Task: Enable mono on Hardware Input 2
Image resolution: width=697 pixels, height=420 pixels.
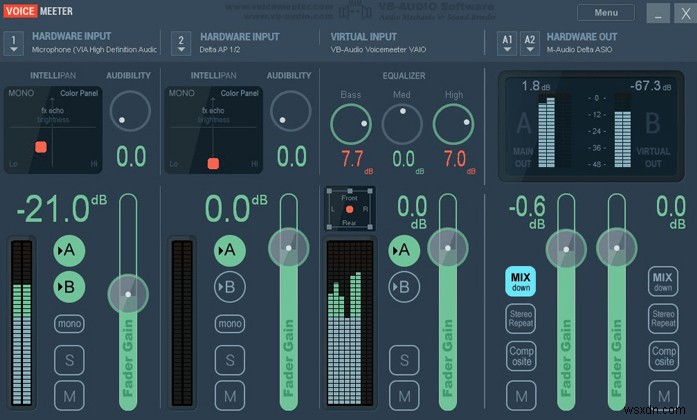Action: click(x=230, y=324)
